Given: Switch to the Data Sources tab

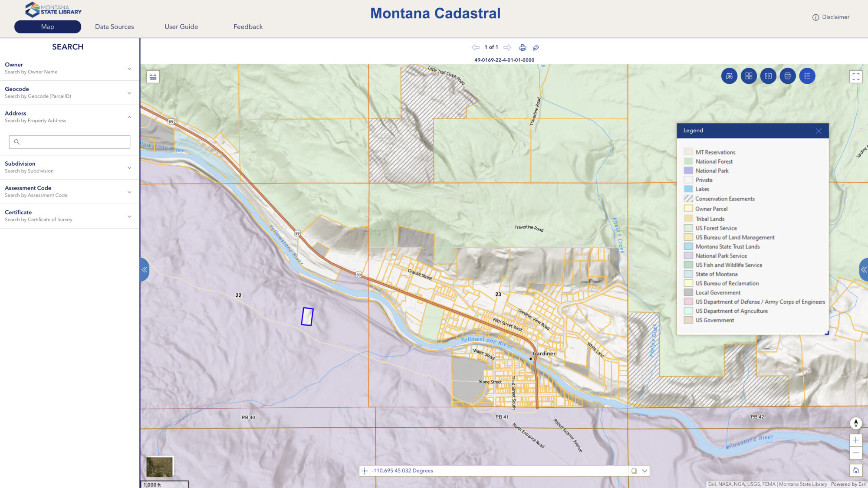Looking at the screenshot, I should [x=115, y=26].
